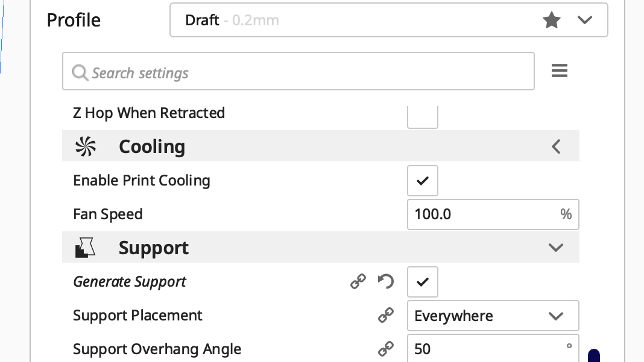Click the search magnifier icon
This screenshot has height=362, width=644.
80,73
